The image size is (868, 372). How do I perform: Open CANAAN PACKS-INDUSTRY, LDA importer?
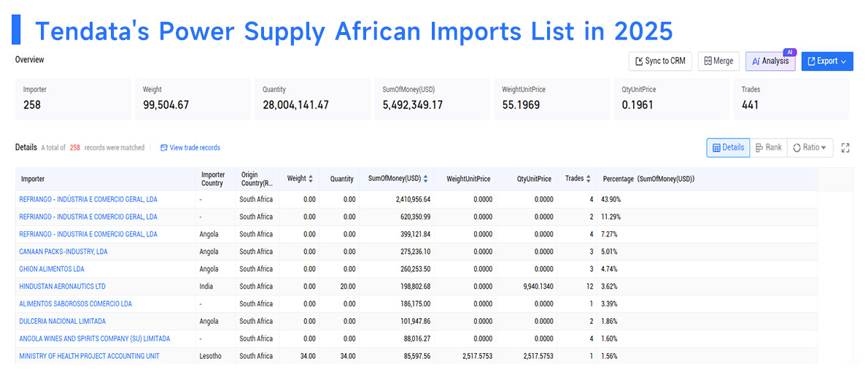click(63, 252)
